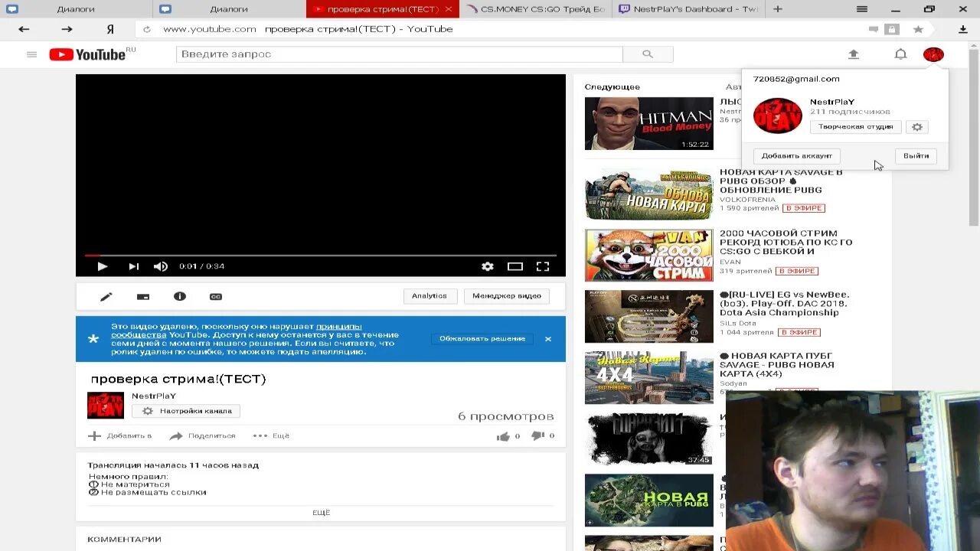Click Добавить в
980x551 pixels.
[119, 436]
